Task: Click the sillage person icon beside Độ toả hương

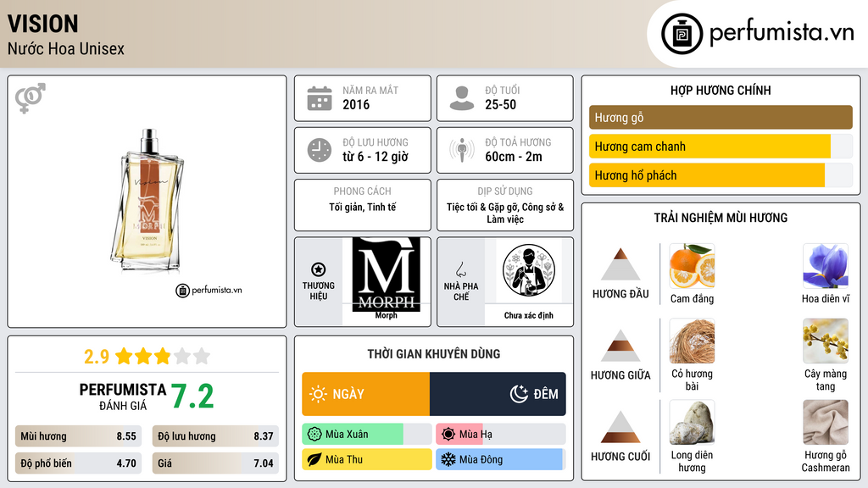Action: tap(462, 150)
